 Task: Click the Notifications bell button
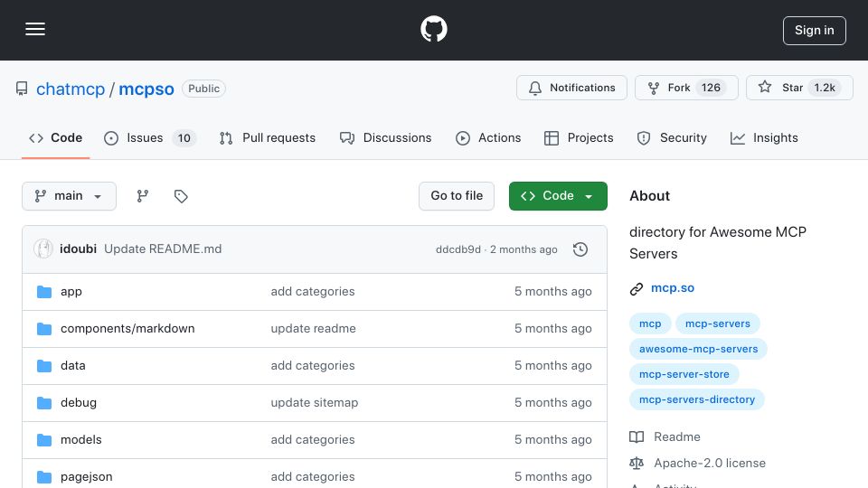pos(571,88)
